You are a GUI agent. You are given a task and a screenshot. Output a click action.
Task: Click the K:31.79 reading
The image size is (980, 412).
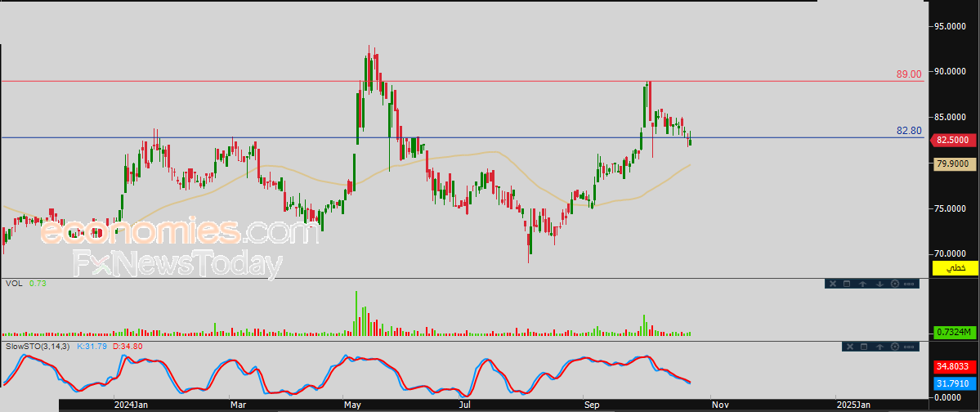pyautogui.click(x=92, y=346)
